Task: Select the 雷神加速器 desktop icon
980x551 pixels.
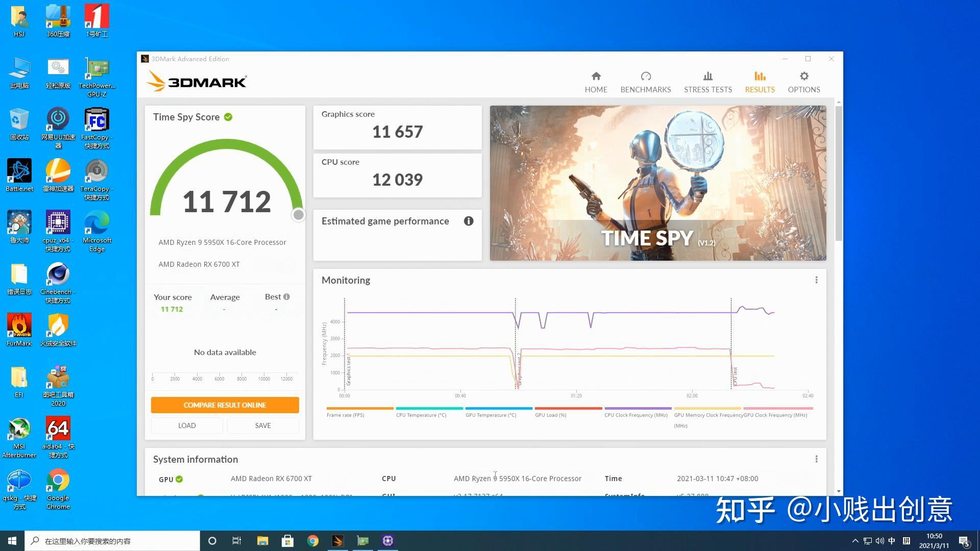Action: pyautogui.click(x=58, y=176)
